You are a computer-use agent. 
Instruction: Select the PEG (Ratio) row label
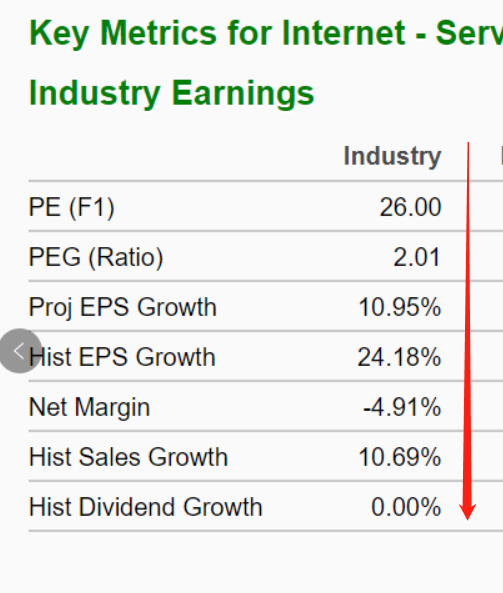pos(96,257)
